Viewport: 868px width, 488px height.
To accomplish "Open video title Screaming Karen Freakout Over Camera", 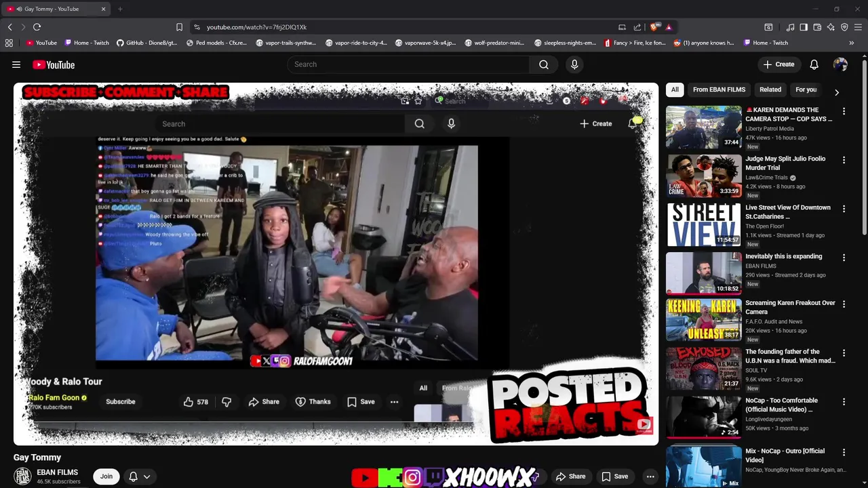I will [790, 308].
